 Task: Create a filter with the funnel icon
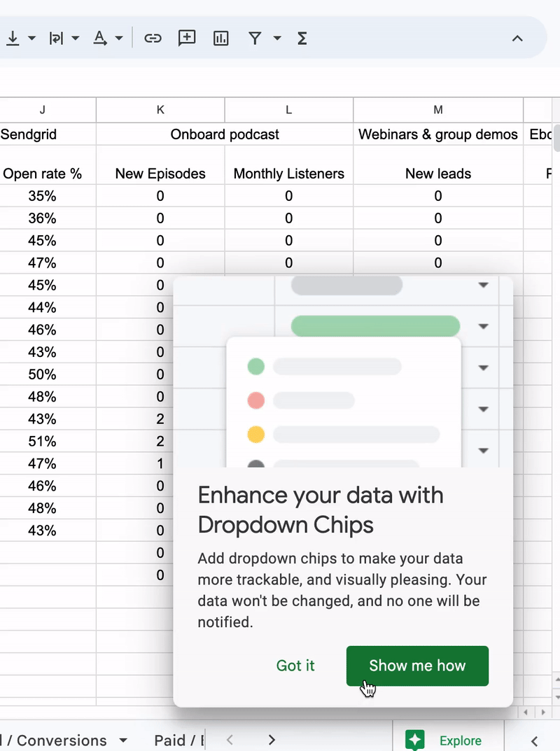[x=254, y=38]
